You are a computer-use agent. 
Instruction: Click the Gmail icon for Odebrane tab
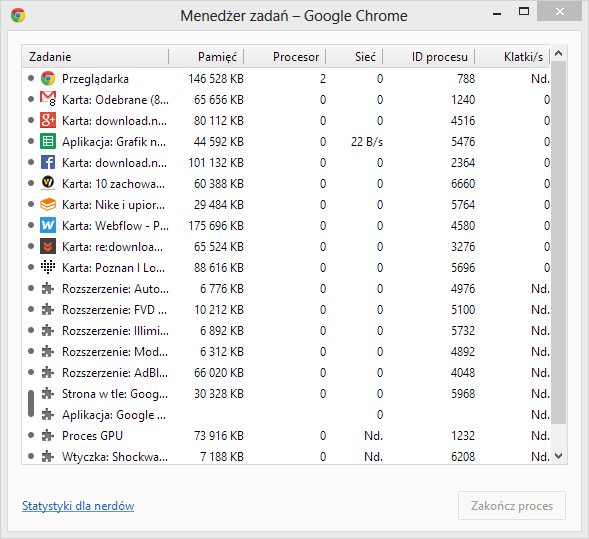48,99
